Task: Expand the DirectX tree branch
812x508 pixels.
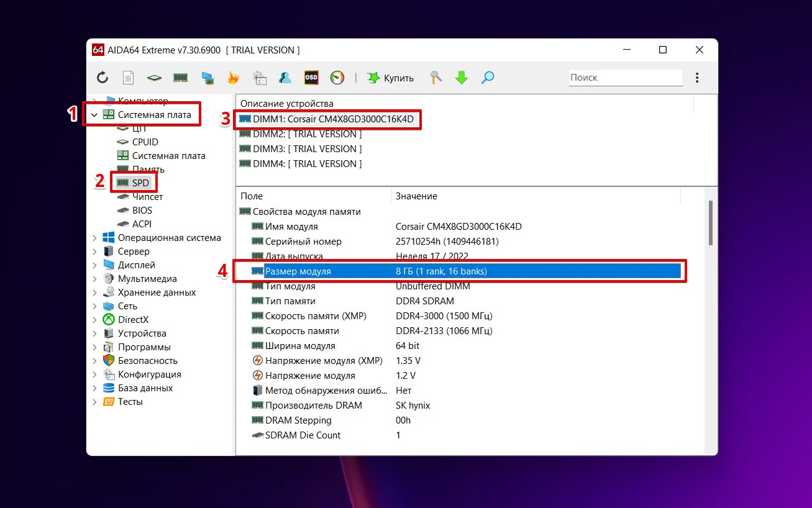Action: (x=94, y=320)
